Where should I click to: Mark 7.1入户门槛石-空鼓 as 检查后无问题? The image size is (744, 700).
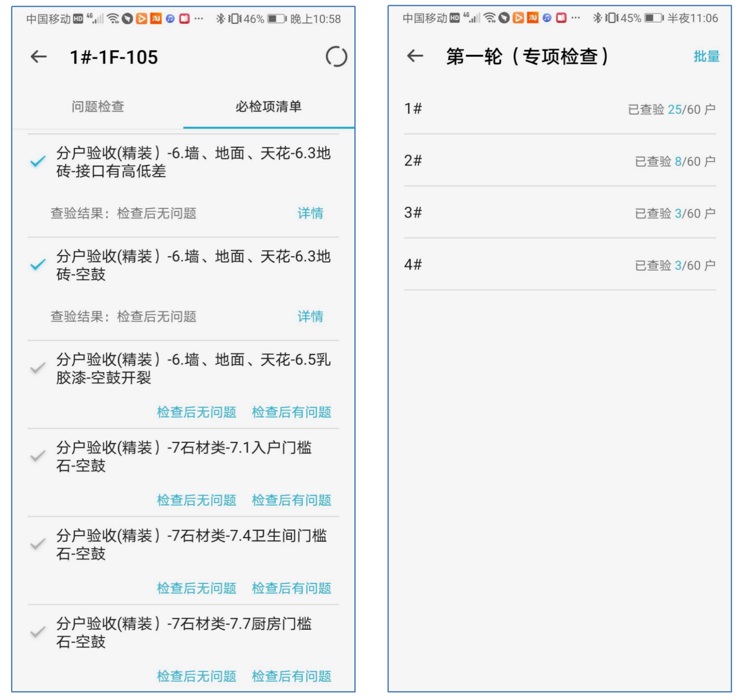click(197, 500)
